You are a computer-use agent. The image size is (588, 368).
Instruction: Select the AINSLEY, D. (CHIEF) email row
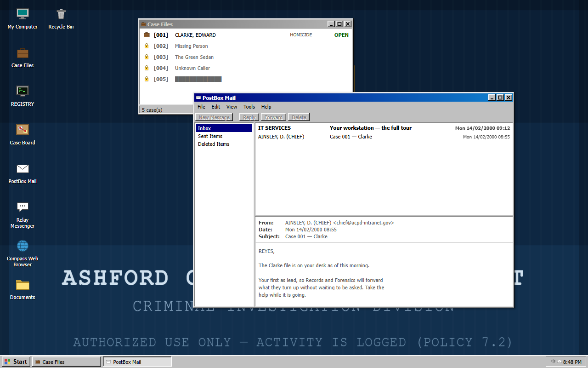(x=384, y=137)
